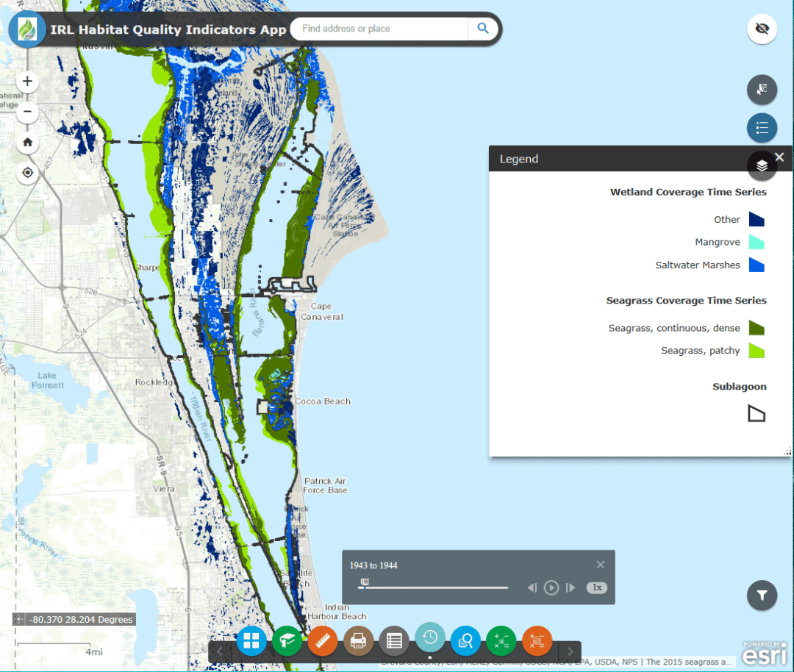Play the time slider animation
Image resolution: width=794 pixels, height=672 pixels.
[x=551, y=587]
